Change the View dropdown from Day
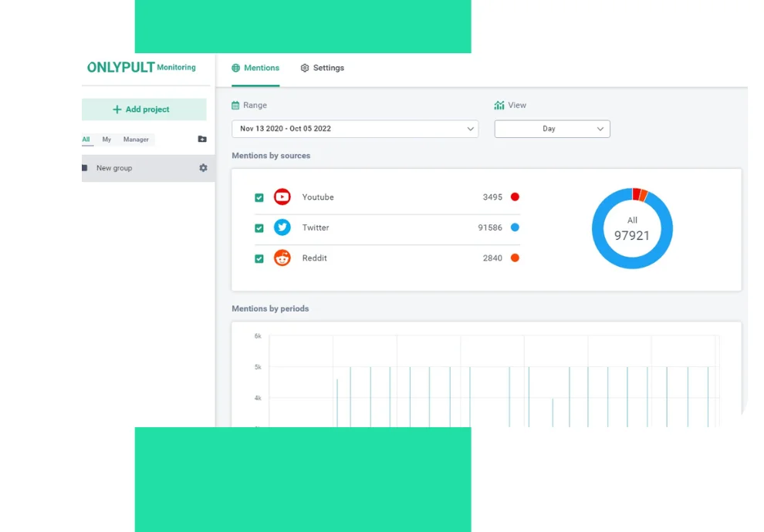Screen dimensions: 764x532 pyautogui.click(x=552, y=129)
